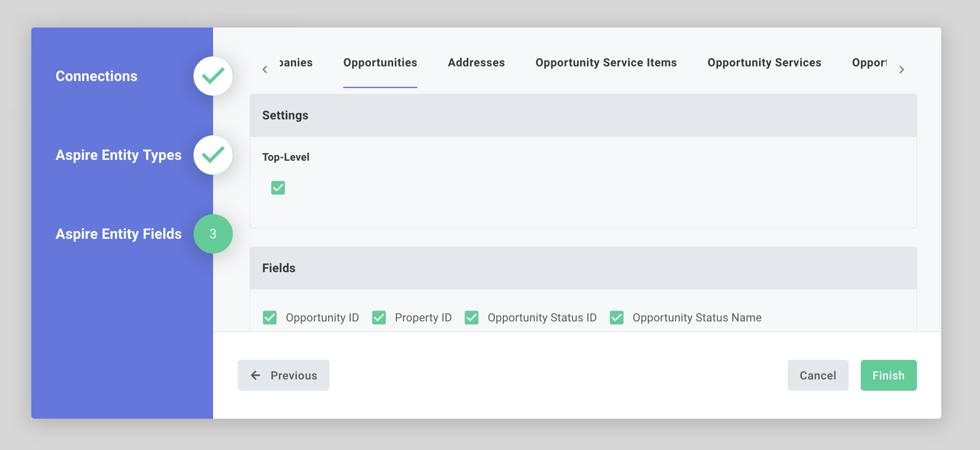This screenshot has height=450, width=980.
Task: Click the Cancel button
Action: click(x=818, y=375)
